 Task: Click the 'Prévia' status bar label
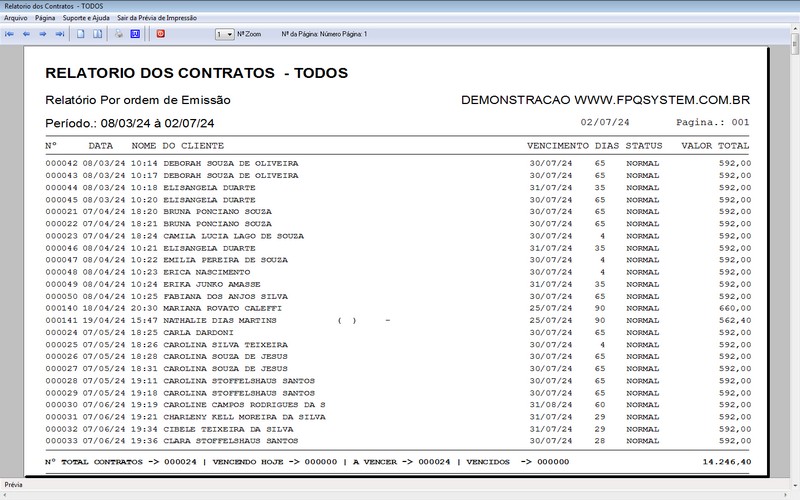tap(13, 485)
